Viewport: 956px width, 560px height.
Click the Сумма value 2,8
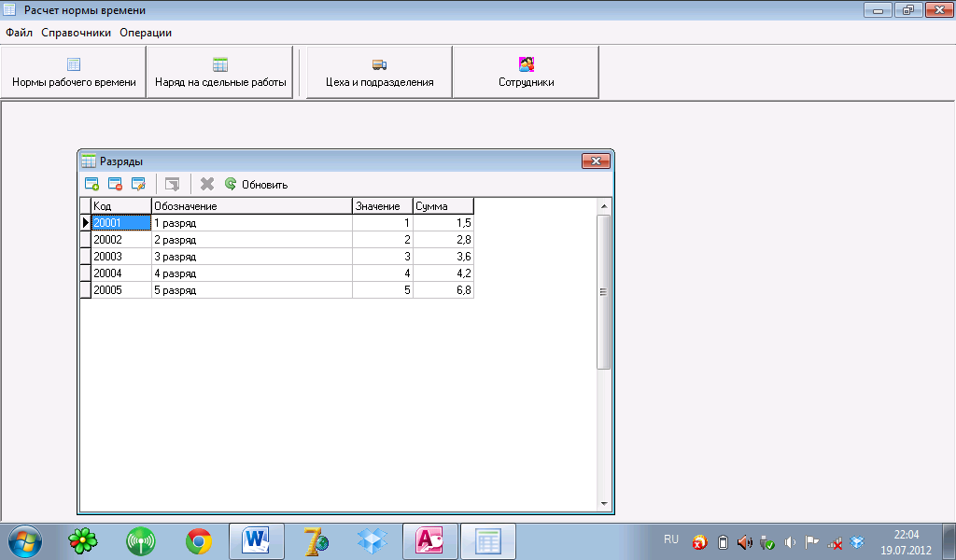[443, 240]
